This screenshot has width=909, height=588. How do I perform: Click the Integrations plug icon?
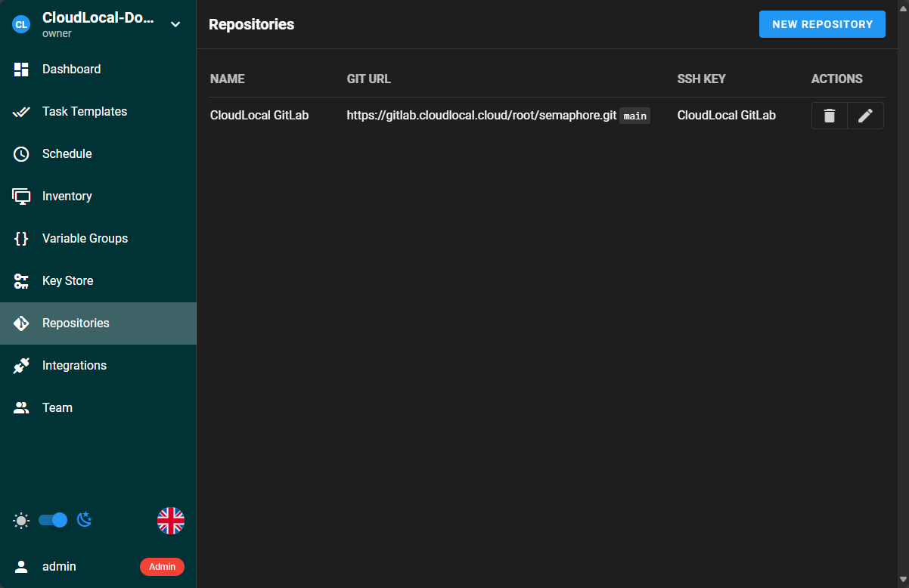click(x=21, y=366)
